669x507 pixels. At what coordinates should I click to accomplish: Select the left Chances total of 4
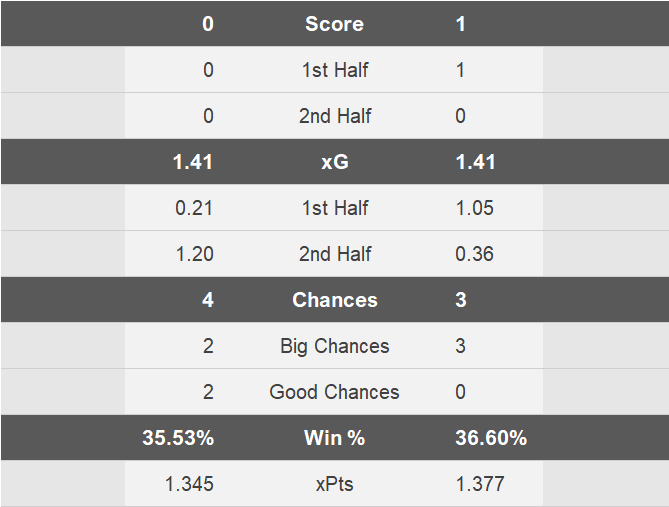(x=207, y=300)
